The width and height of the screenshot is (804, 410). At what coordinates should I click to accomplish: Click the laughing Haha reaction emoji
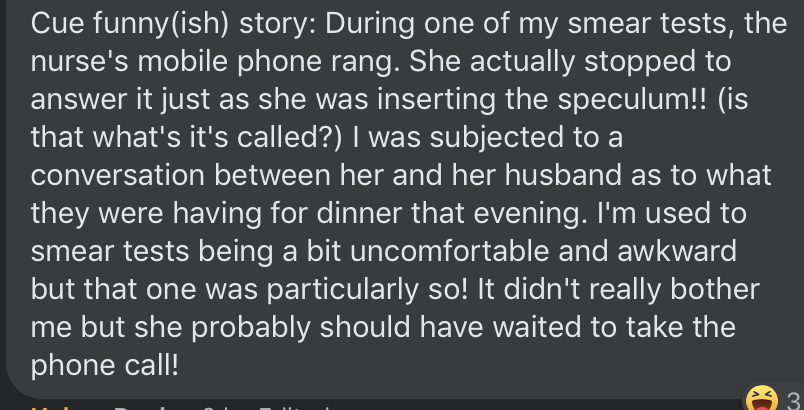(x=761, y=398)
